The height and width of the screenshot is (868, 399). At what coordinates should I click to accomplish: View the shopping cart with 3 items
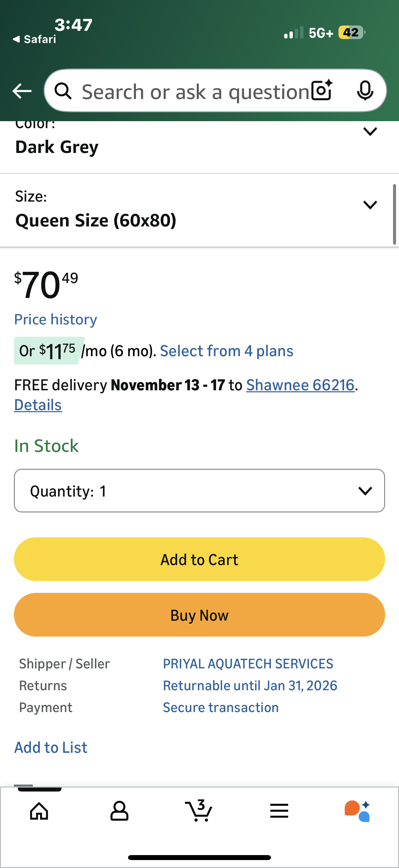tap(199, 811)
